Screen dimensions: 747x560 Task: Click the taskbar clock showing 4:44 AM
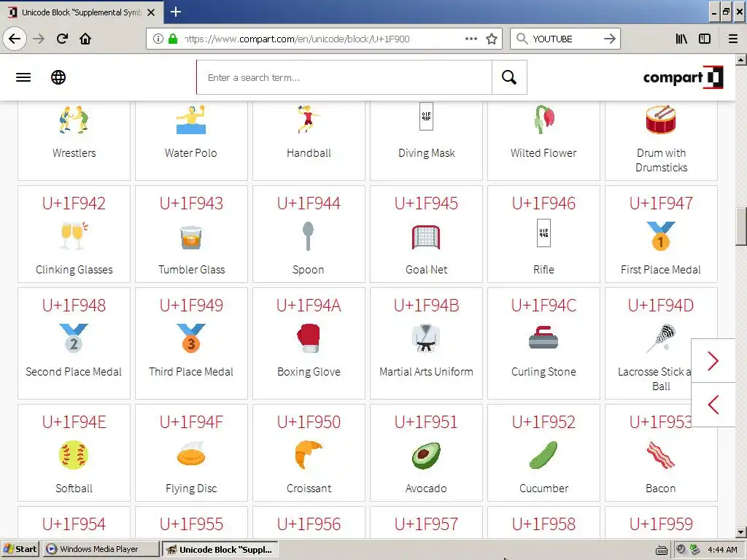[722, 550]
